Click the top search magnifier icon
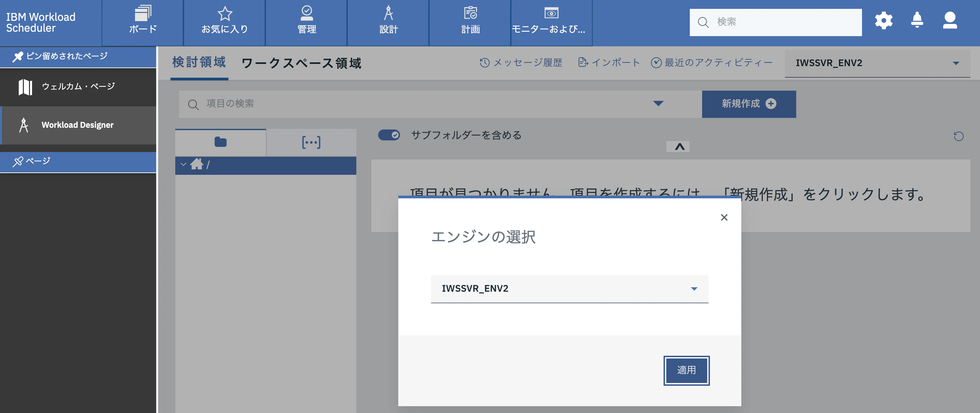This screenshot has width=980, height=413. [x=703, y=22]
